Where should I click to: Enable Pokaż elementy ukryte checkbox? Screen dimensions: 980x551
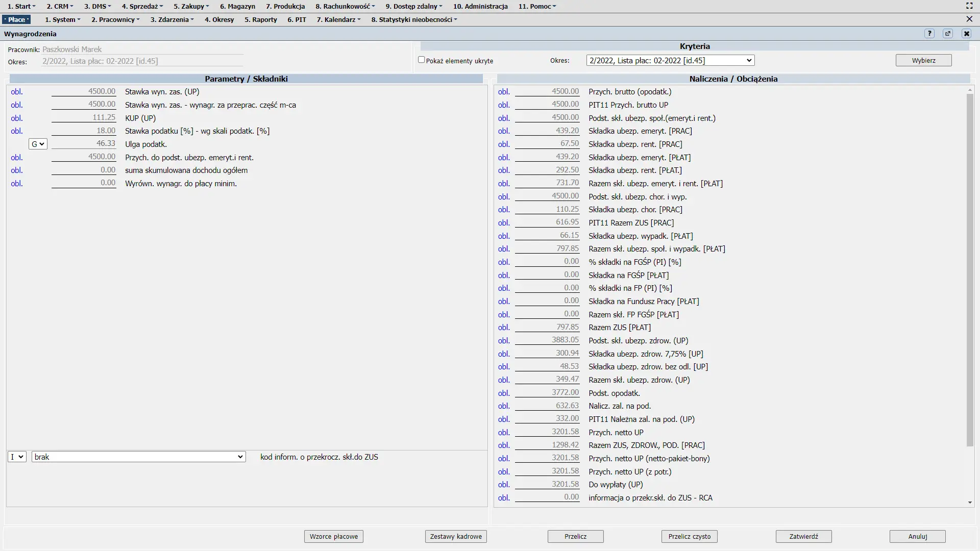422,60
